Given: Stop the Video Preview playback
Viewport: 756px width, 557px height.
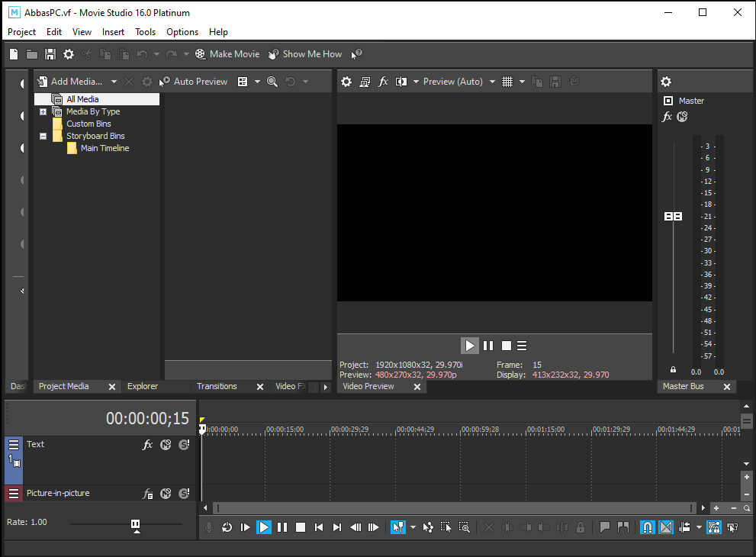Looking at the screenshot, I should pos(507,346).
